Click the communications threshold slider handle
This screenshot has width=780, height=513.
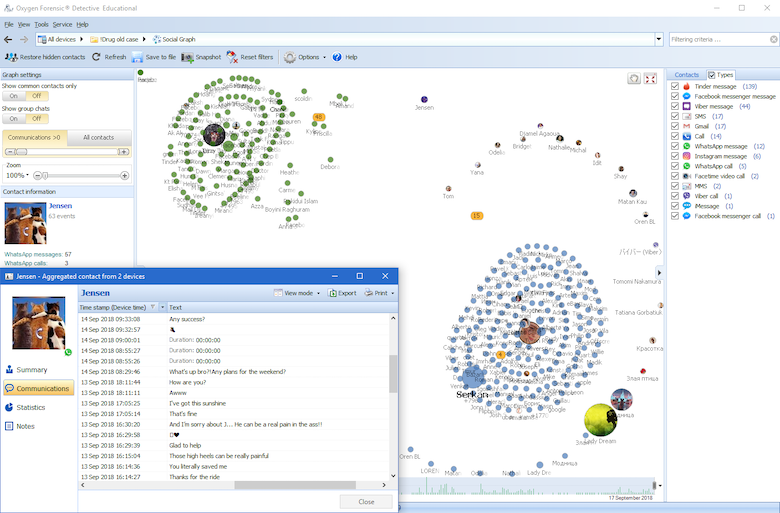pos(22,152)
